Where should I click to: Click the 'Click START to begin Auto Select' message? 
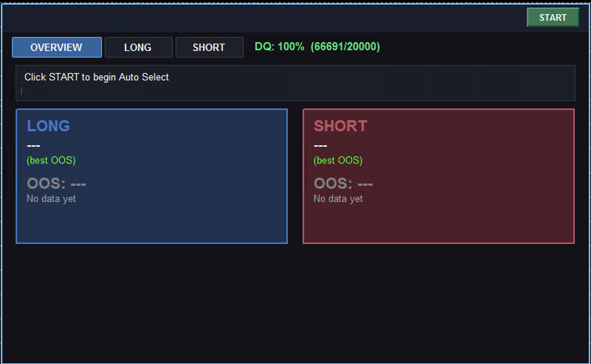pos(97,77)
